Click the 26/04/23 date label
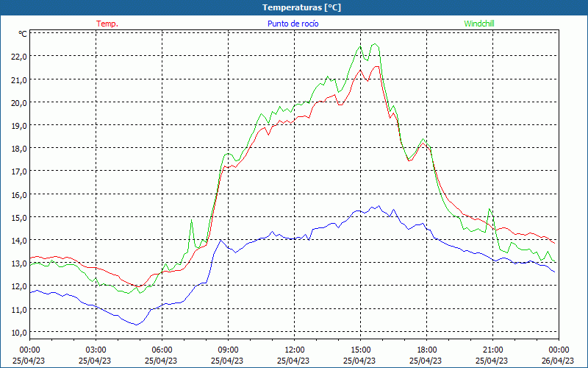Viewport: 588px width, 368px height. (x=558, y=361)
